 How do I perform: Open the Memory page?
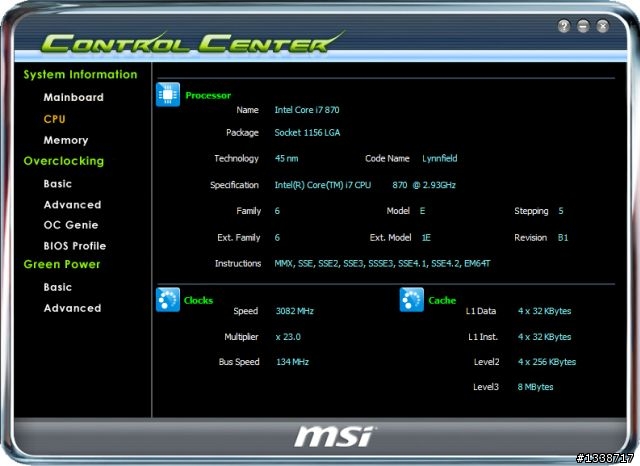(66, 140)
